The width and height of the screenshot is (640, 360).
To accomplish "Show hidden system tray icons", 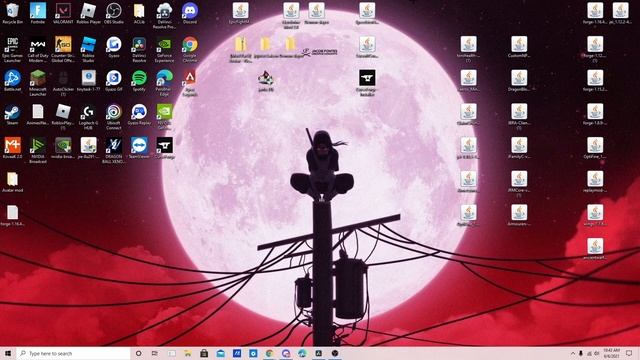I will (x=573, y=353).
